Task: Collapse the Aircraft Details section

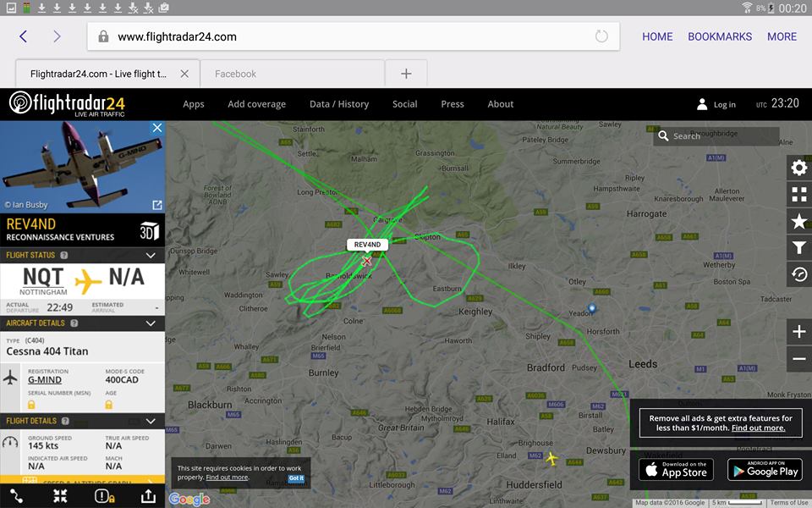Action: point(151,323)
